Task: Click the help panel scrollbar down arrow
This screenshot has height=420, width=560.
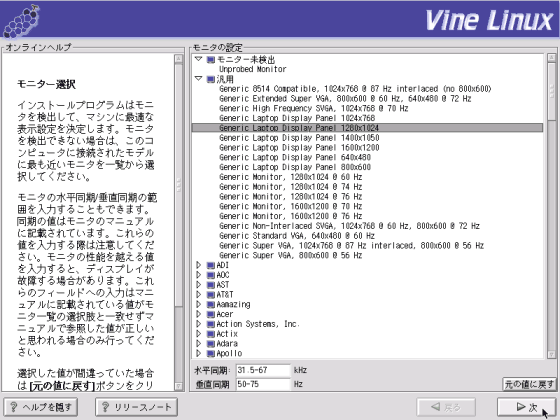Action: 179,386
